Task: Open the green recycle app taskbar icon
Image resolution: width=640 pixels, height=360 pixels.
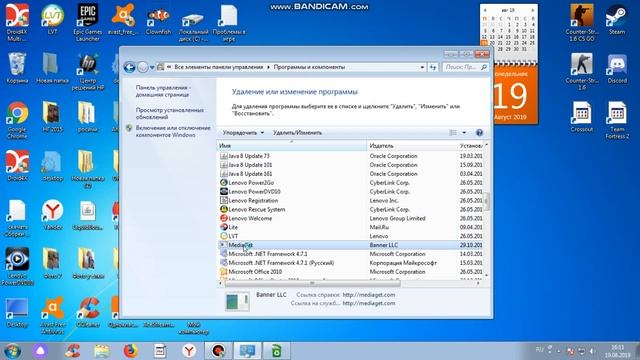Action: pos(276,351)
